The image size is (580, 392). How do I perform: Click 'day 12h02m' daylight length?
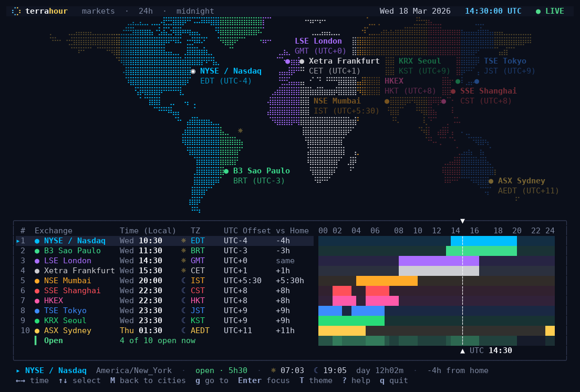(x=380, y=370)
